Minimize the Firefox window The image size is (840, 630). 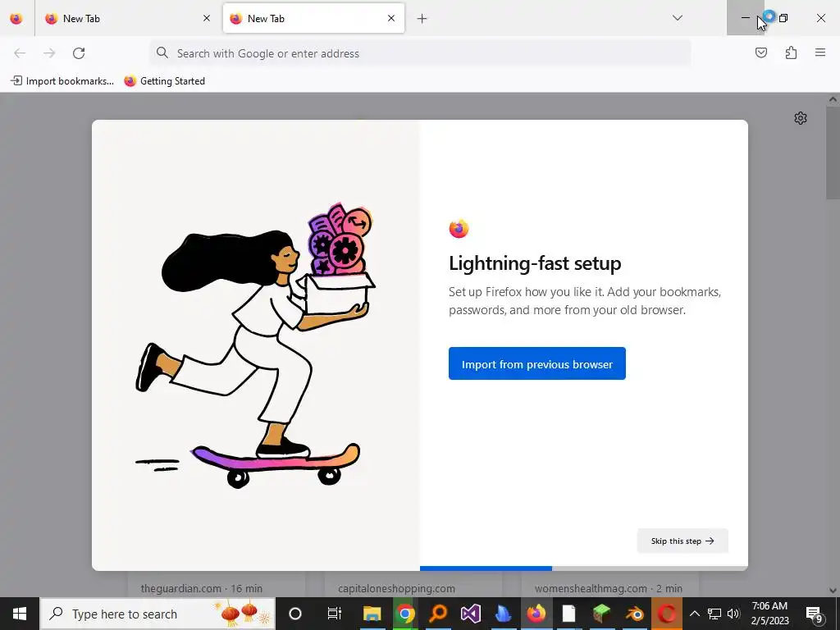pyautogui.click(x=745, y=18)
